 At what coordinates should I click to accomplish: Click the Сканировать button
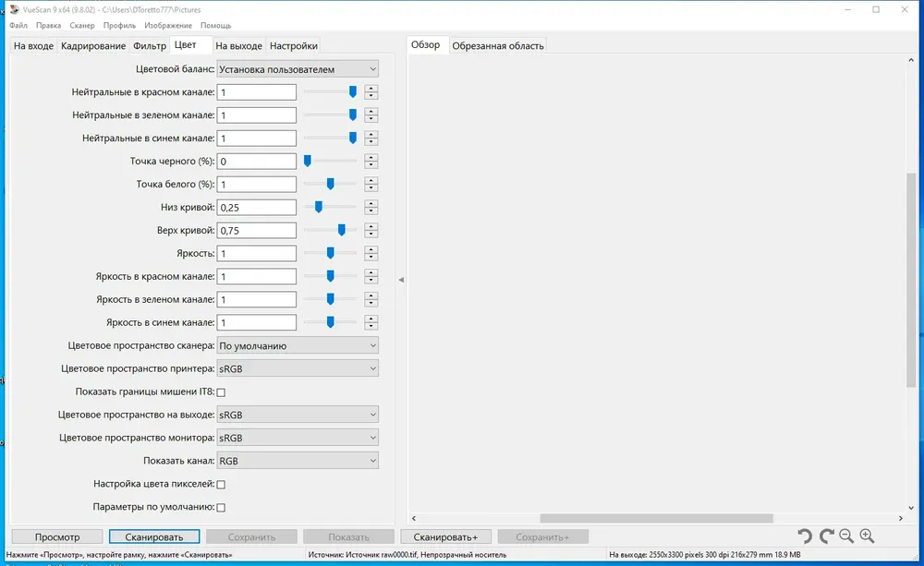click(x=153, y=536)
